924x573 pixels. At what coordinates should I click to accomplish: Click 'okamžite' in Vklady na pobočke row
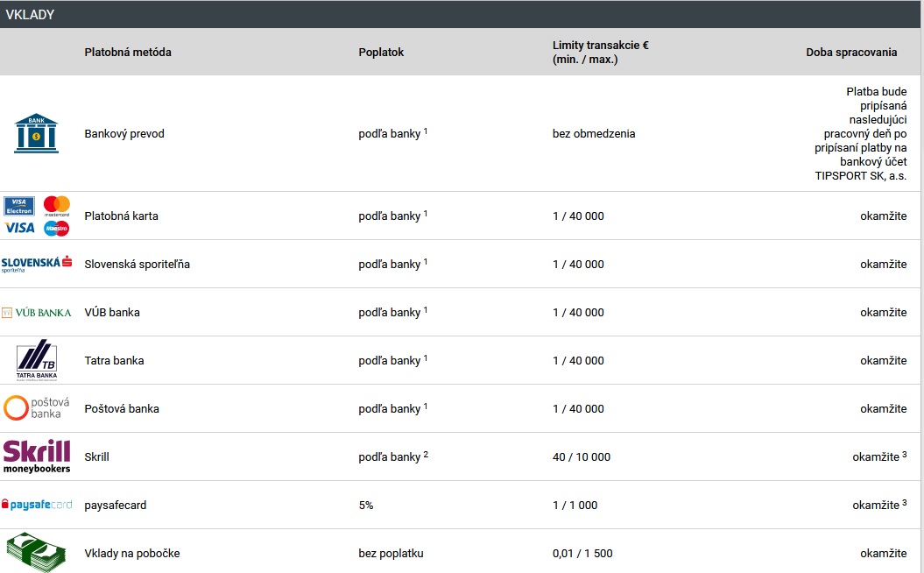point(884,553)
